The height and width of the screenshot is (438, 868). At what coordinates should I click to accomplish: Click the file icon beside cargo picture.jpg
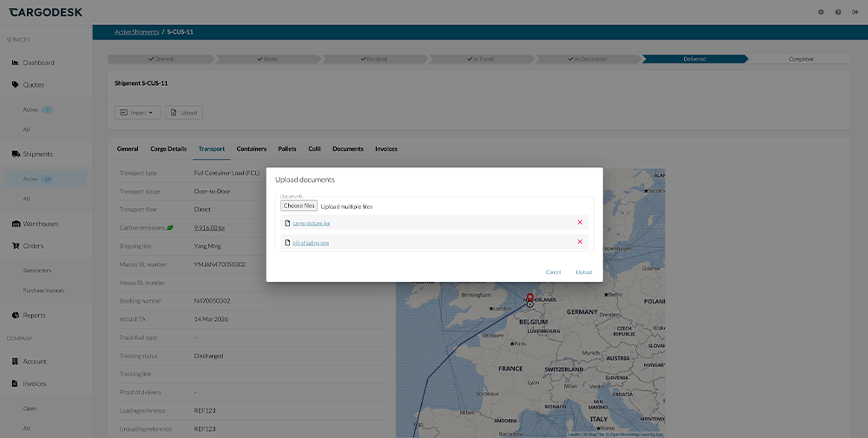click(287, 223)
